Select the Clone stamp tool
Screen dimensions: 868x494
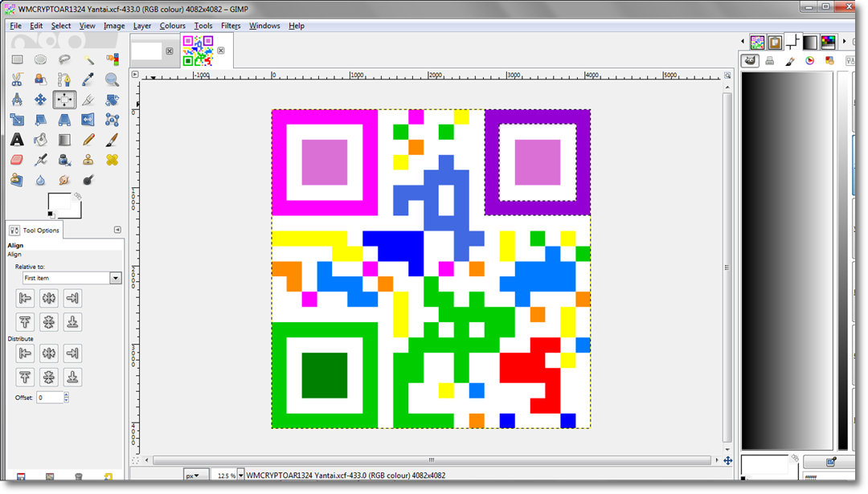point(88,160)
